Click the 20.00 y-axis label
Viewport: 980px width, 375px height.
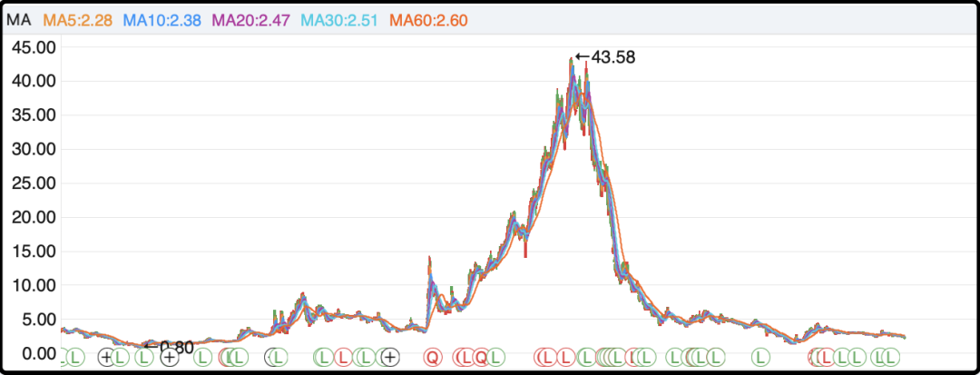coord(33,218)
